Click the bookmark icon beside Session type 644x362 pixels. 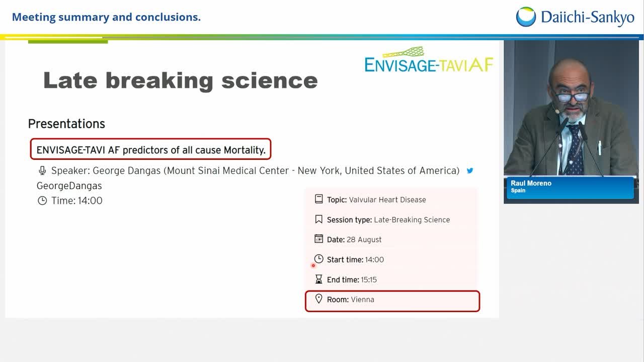318,219
